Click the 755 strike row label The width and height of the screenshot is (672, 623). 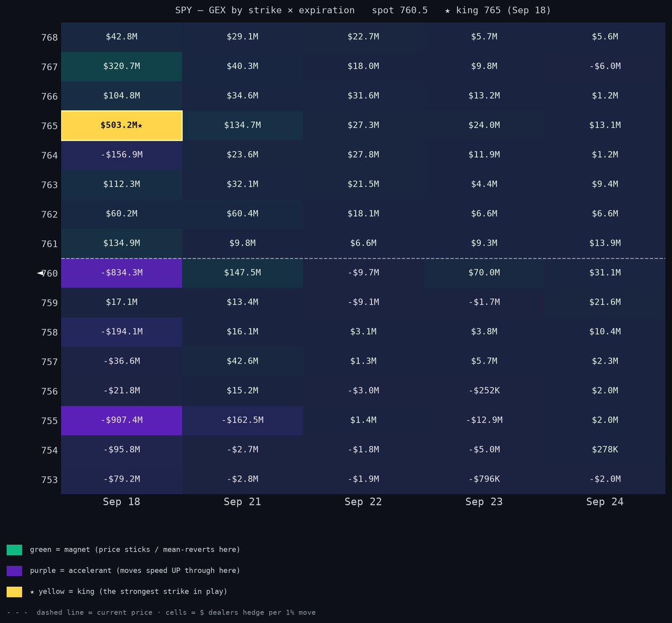click(x=49, y=421)
